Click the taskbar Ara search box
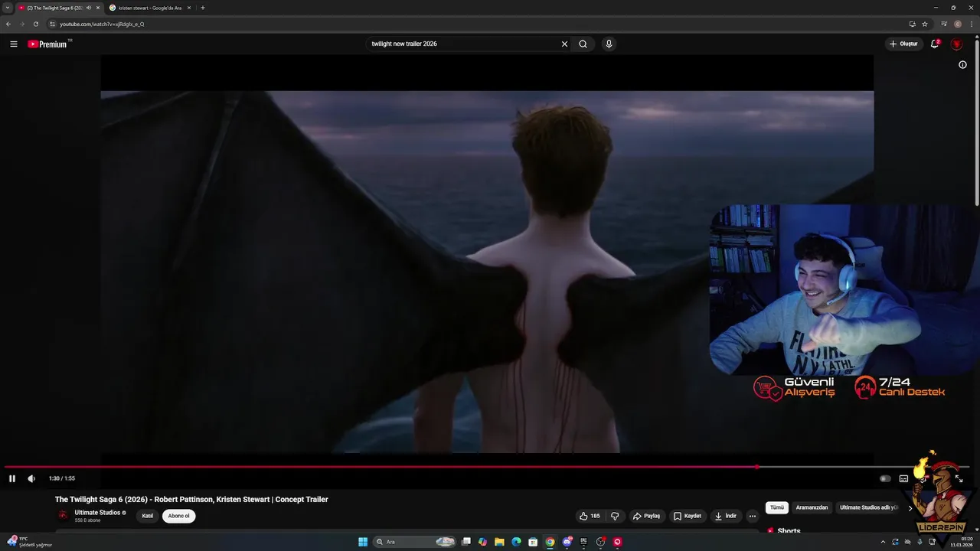980x551 pixels. click(x=414, y=542)
